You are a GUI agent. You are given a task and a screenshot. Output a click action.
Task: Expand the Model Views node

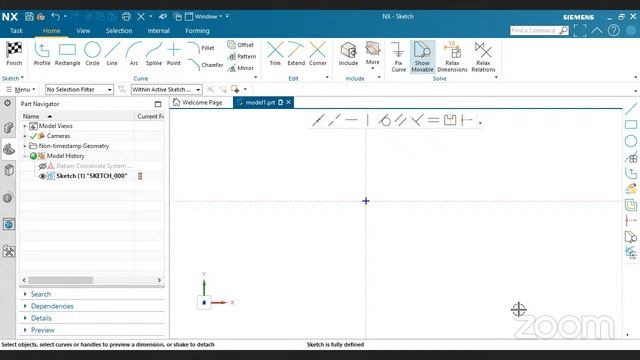25,126
